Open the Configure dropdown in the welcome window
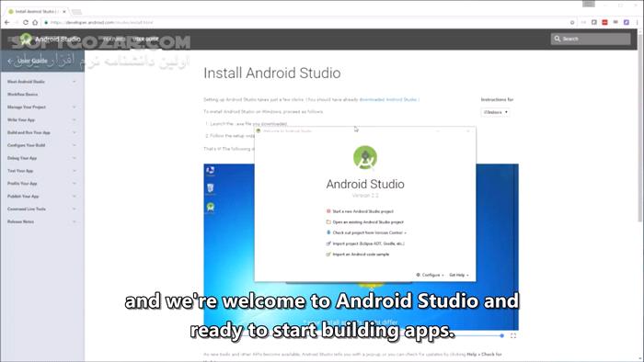The height and width of the screenshot is (362, 644). coord(430,275)
